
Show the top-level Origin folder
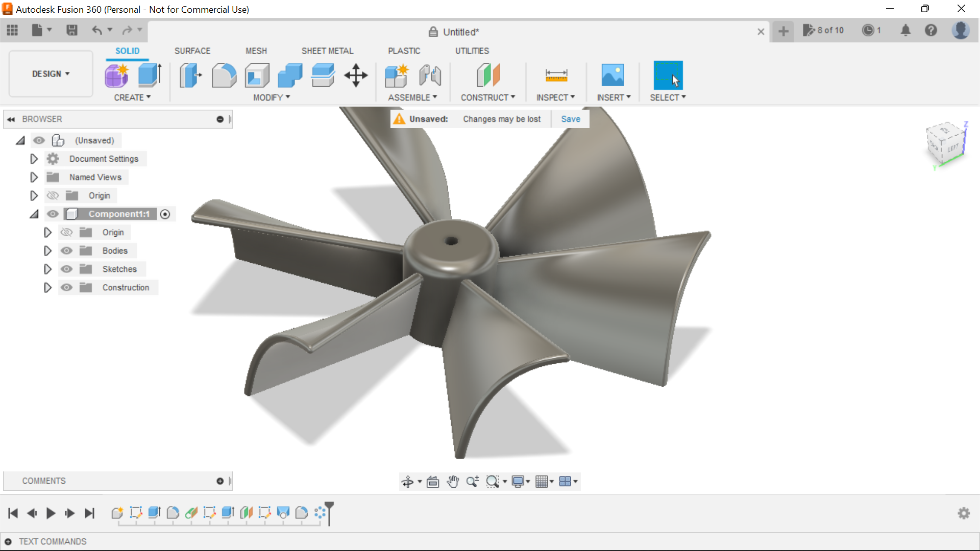[53, 195]
